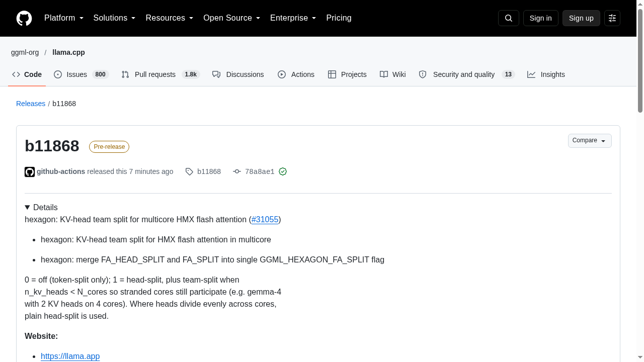
Task: Open pull request #31055 link
Action: (265, 219)
